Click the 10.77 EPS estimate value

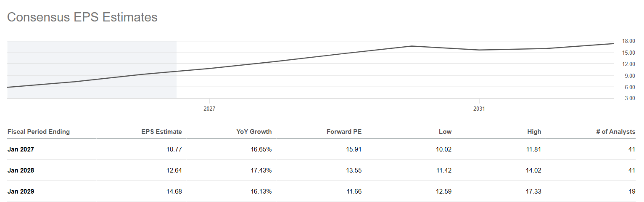pos(174,149)
